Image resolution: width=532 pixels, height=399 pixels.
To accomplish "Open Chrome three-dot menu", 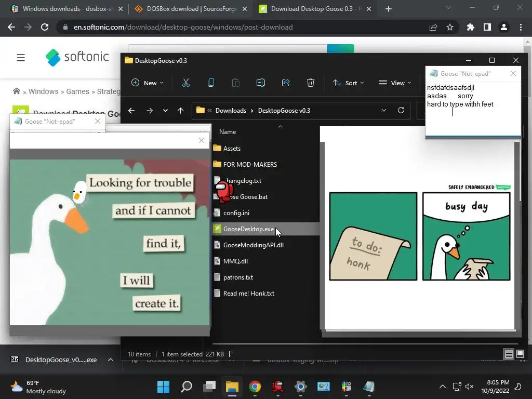I will tap(521, 27).
